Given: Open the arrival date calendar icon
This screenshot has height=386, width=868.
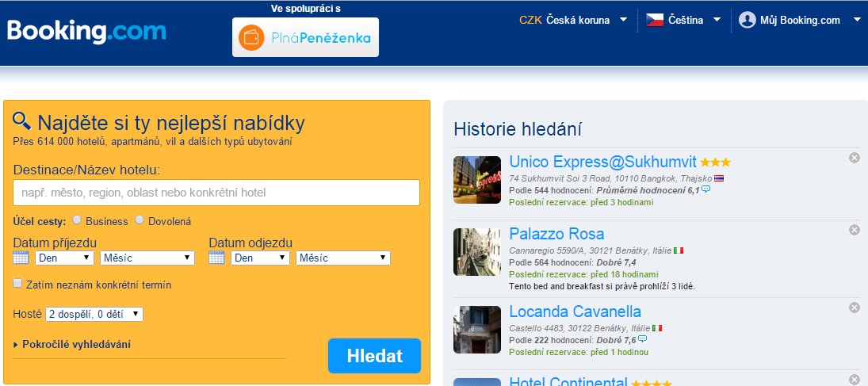Looking at the screenshot, I should click(x=21, y=258).
